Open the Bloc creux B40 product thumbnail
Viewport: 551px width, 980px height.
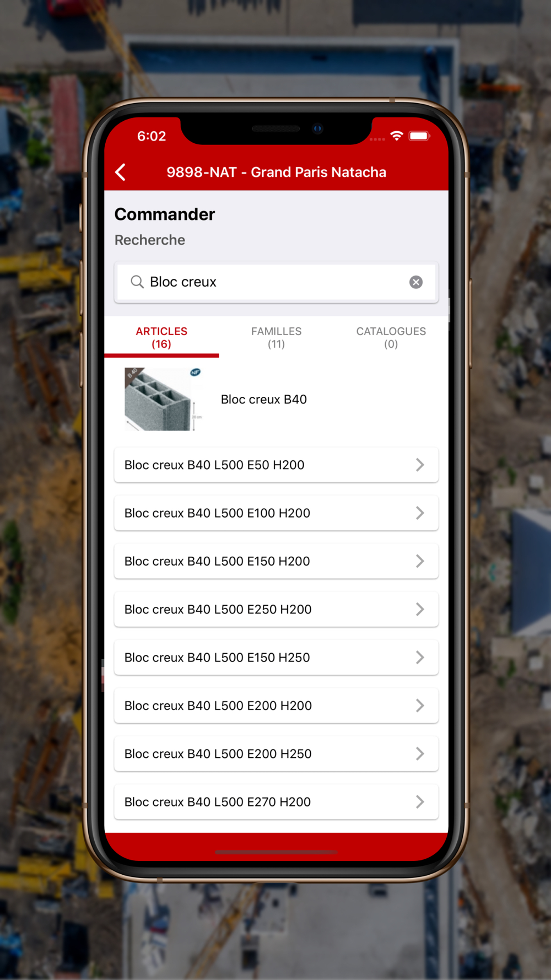(x=163, y=399)
